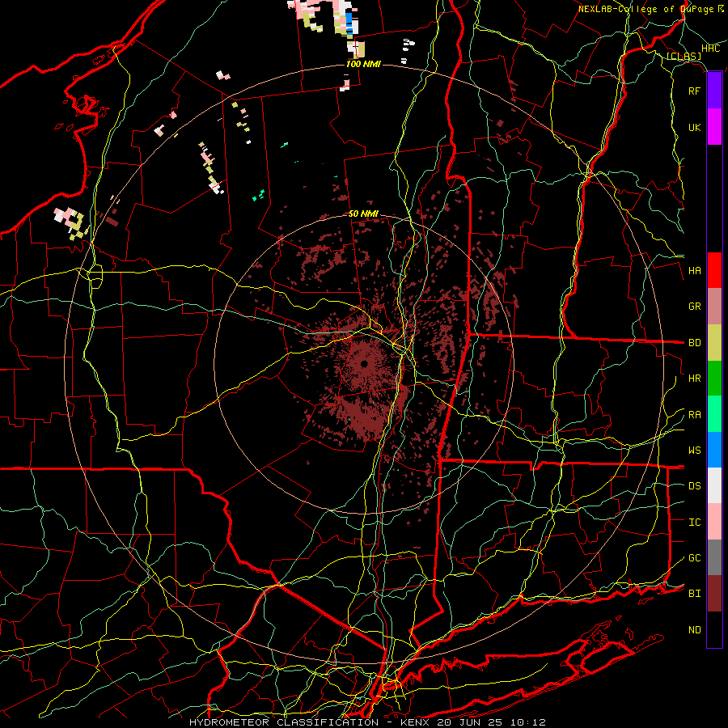Click the ND black legend swatch

(714, 629)
